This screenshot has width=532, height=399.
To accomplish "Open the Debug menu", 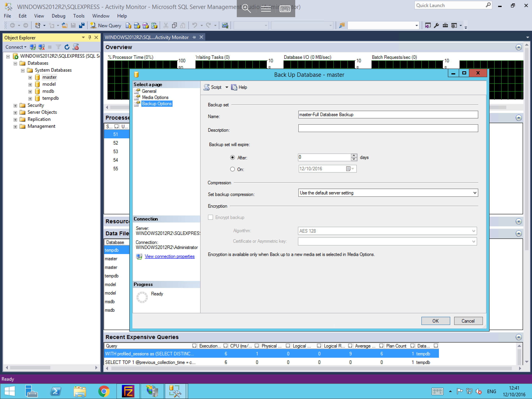I will (x=58, y=16).
